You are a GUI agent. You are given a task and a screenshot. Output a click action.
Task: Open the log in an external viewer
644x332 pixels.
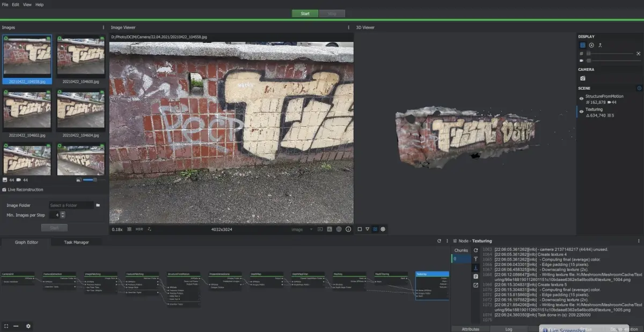tap(475, 285)
